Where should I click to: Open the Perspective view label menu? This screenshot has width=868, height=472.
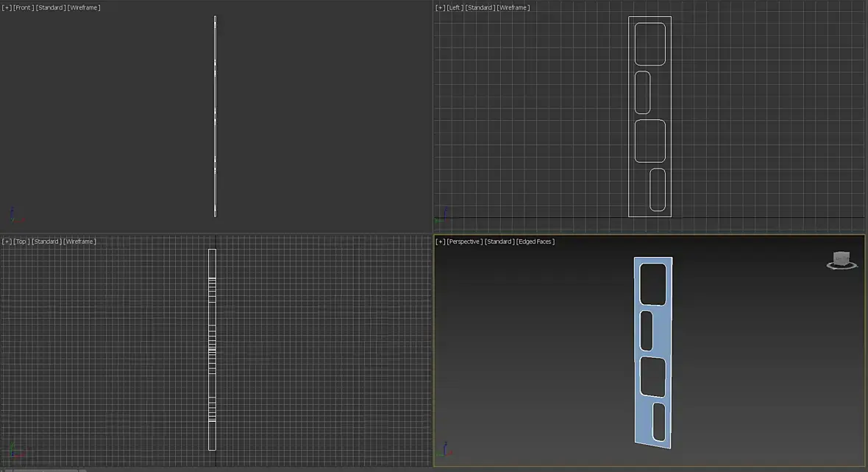coord(465,242)
